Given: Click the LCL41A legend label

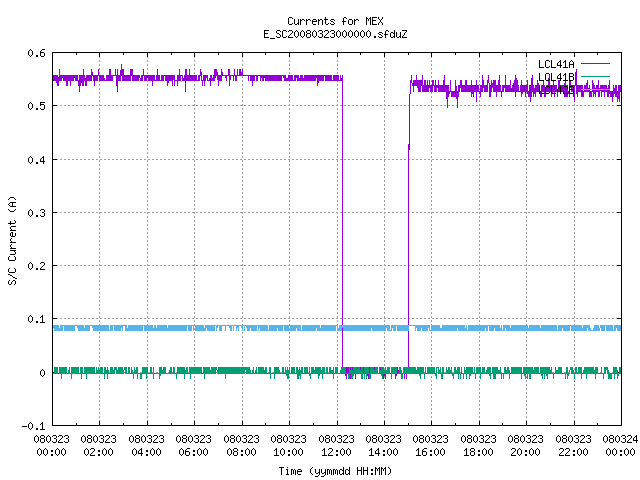Looking at the screenshot, I should coord(556,64).
